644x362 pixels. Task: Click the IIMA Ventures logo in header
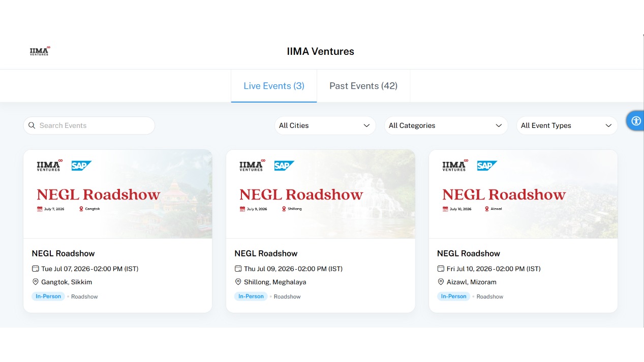coord(40,51)
